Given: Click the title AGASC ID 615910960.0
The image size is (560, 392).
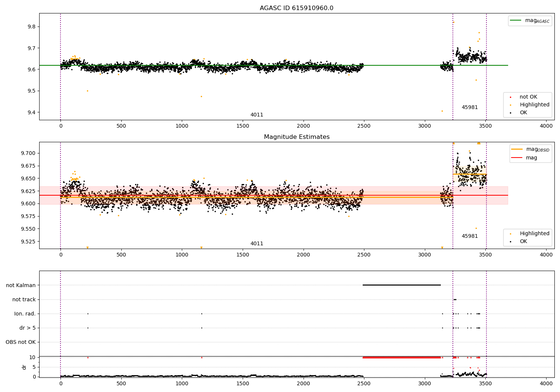Looking at the screenshot, I should pos(296,8).
